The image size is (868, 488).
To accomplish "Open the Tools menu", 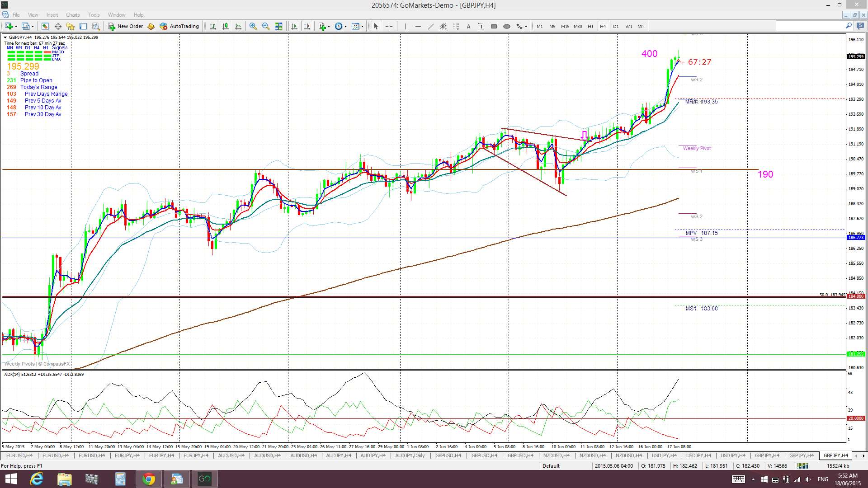I will [94, 15].
